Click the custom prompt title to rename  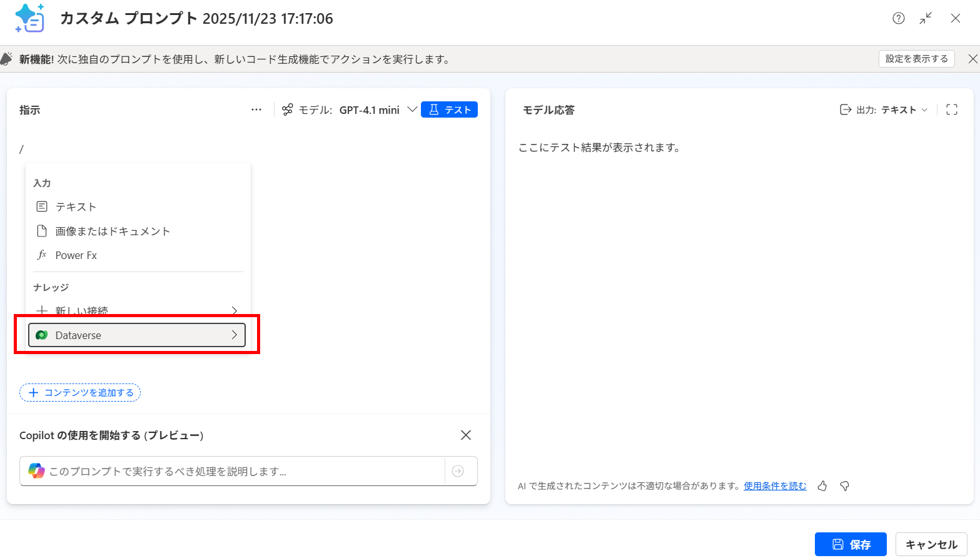(196, 19)
